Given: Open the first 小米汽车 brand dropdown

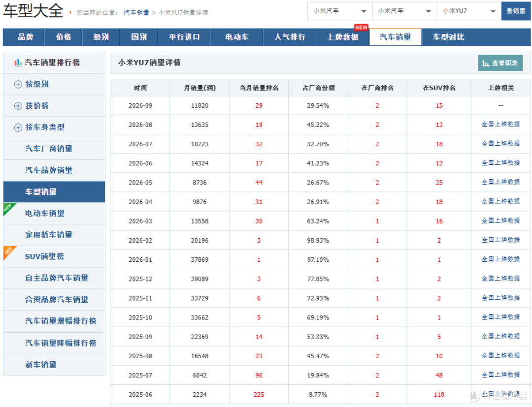Looking at the screenshot, I should [x=339, y=11].
